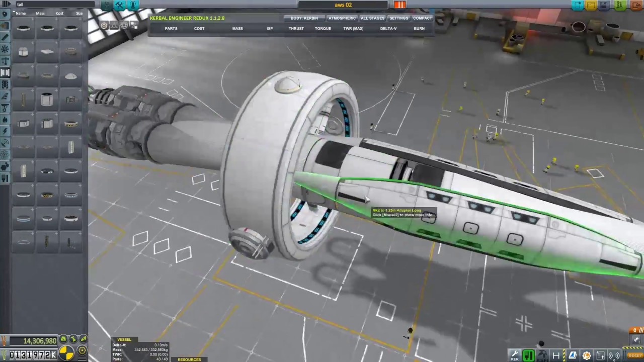644x362 pixels.
Task: Toggle the center of thrust indicator
Action: [73, 339]
